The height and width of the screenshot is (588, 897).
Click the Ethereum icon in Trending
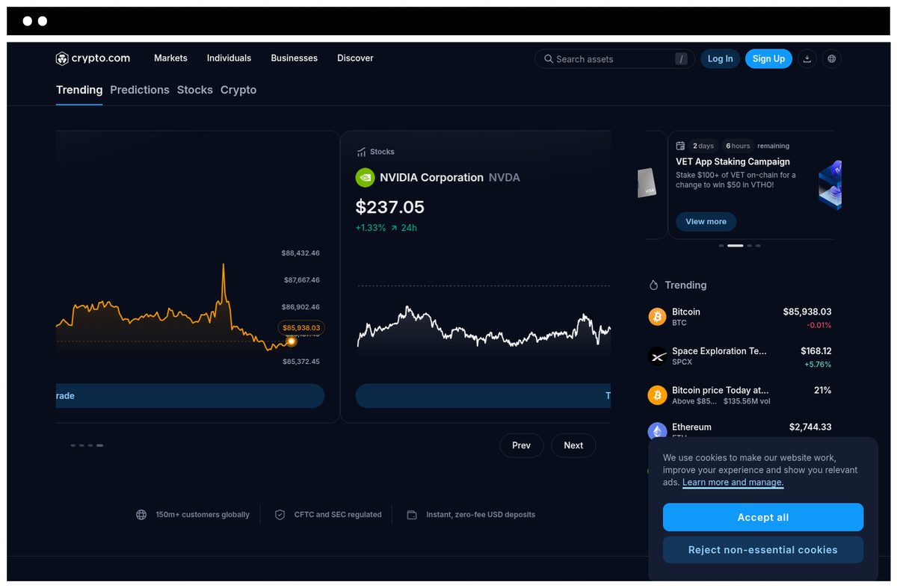[x=657, y=431]
